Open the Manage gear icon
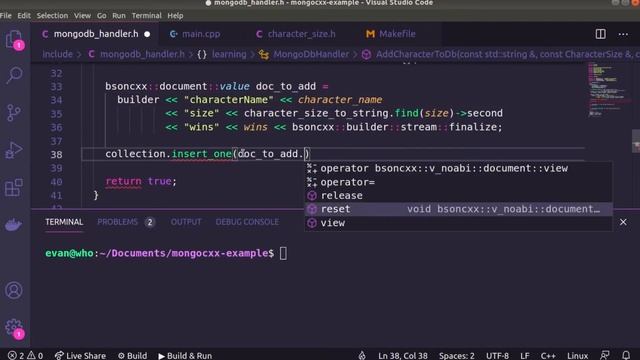 click(14, 328)
